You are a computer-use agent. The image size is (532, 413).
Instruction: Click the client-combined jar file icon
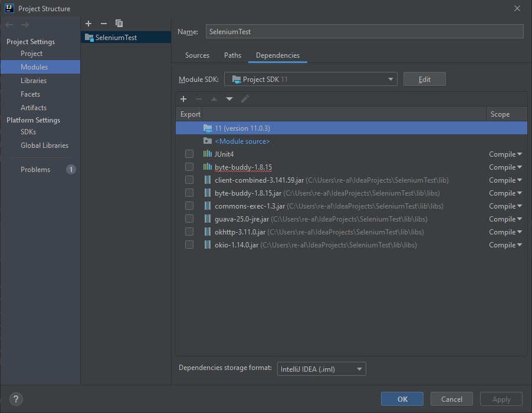coord(207,180)
